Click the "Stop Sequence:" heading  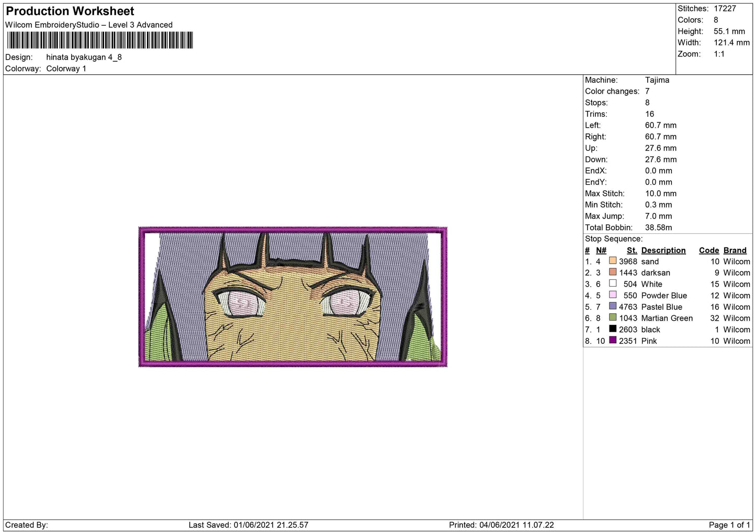click(614, 239)
